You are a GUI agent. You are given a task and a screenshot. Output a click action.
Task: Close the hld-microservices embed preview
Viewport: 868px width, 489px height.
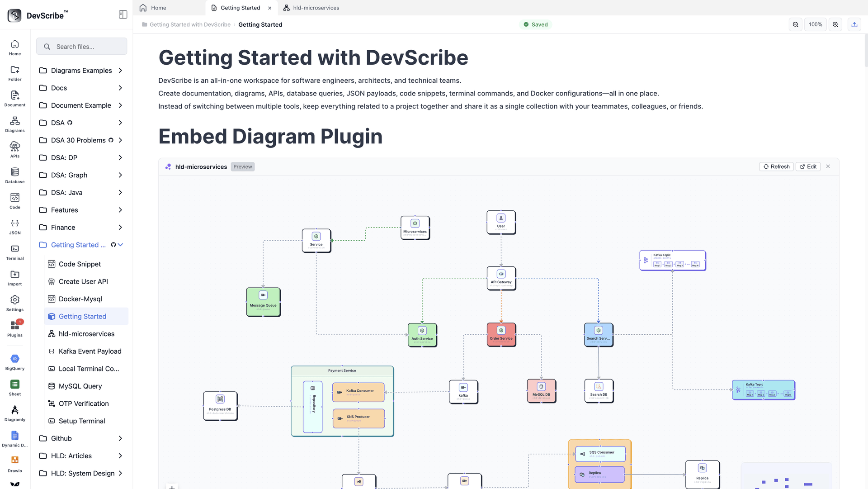click(x=828, y=166)
